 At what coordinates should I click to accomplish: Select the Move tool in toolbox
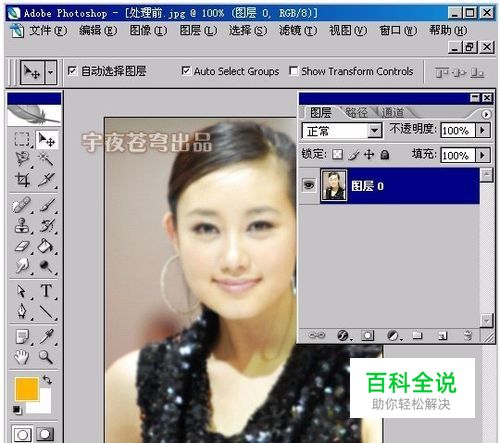[x=46, y=139]
